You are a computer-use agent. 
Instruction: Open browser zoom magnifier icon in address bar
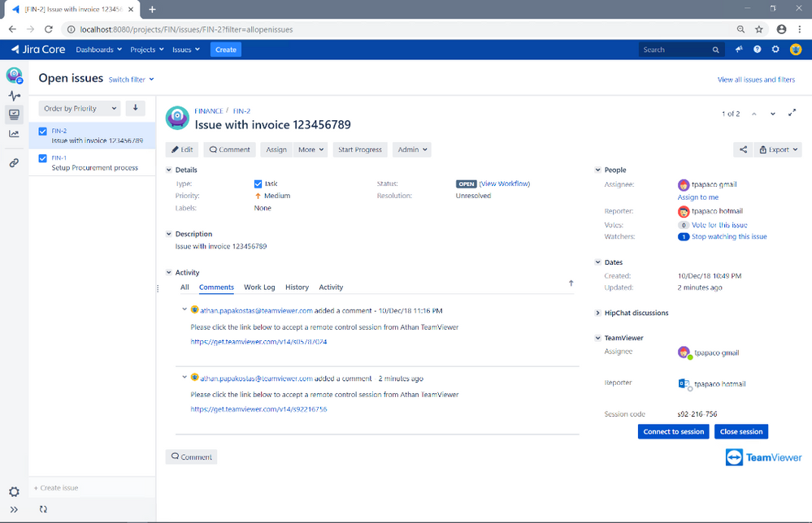(x=740, y=29)
